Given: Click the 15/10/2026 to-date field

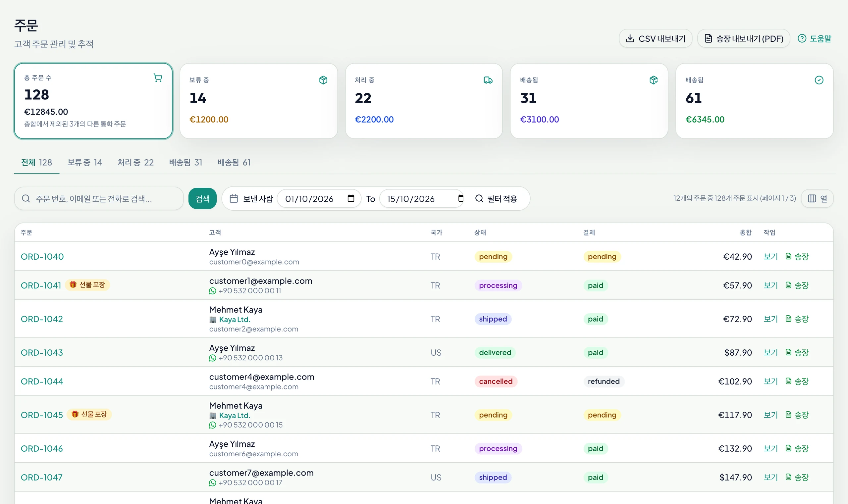Looking at the screenshot, I should tap(422, 198).
